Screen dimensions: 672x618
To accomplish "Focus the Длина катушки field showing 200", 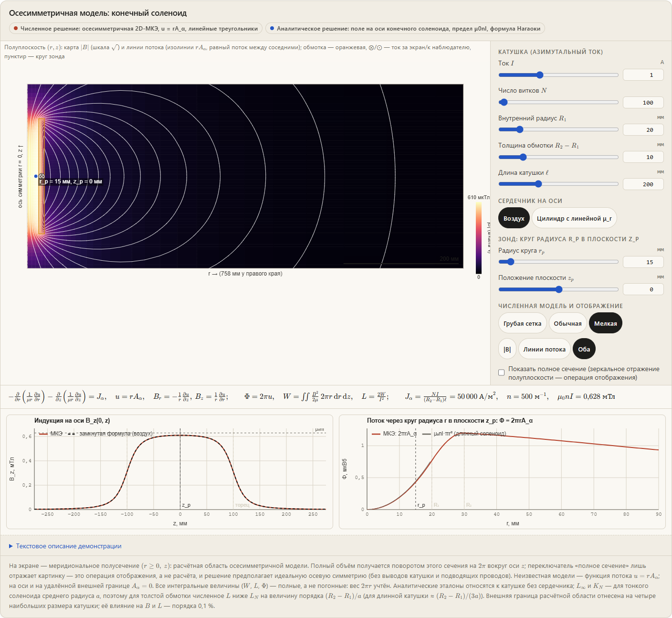I will click(643, 184).
